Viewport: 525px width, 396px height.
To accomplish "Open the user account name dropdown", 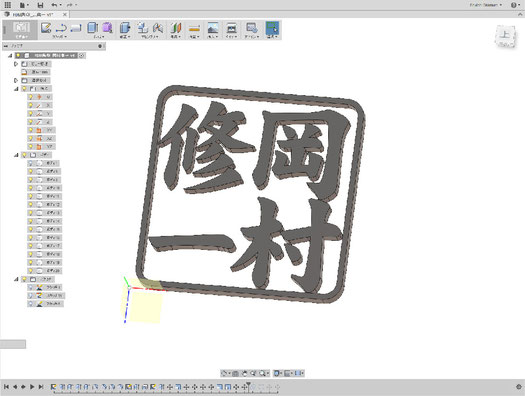I will point(486,5).
